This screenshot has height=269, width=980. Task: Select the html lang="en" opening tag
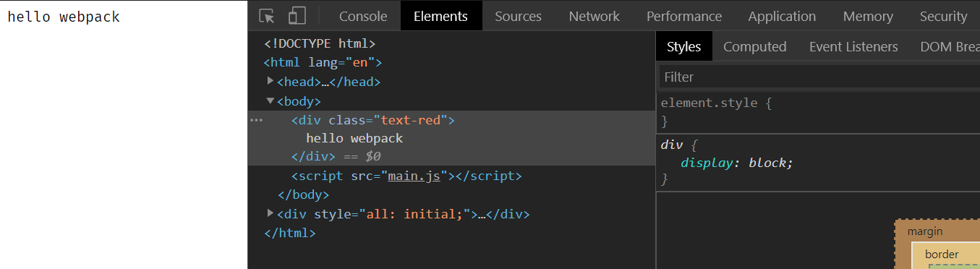pyautogui.click(x=323, y=62)
